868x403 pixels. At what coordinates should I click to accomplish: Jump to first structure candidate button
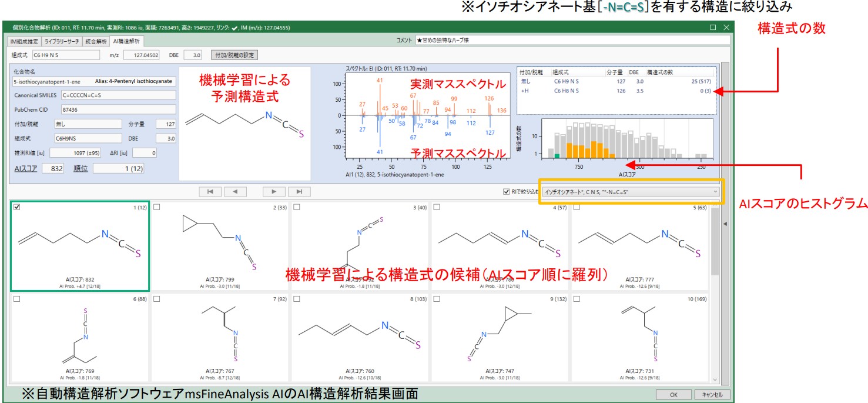click(210, 191)
